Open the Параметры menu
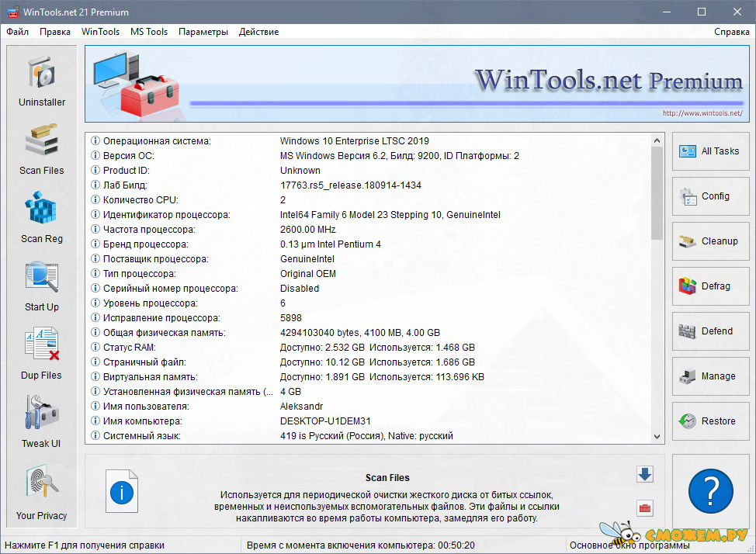Image resolution: width=756 pixels, height=554 pixels. tap(203, 32)
